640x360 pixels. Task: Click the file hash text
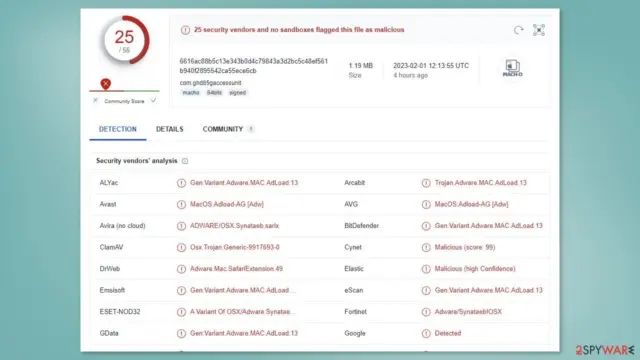pos(253,66)
